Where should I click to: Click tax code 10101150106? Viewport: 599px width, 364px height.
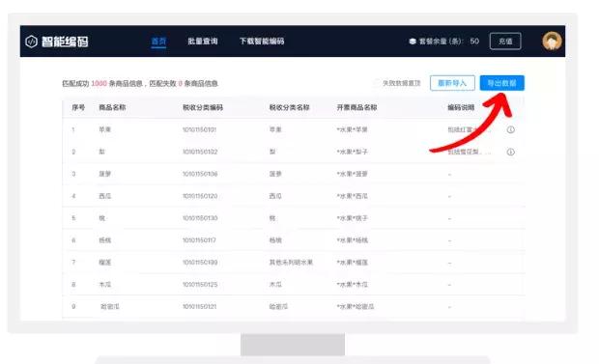pyautogui.click(x=200, y=174)
